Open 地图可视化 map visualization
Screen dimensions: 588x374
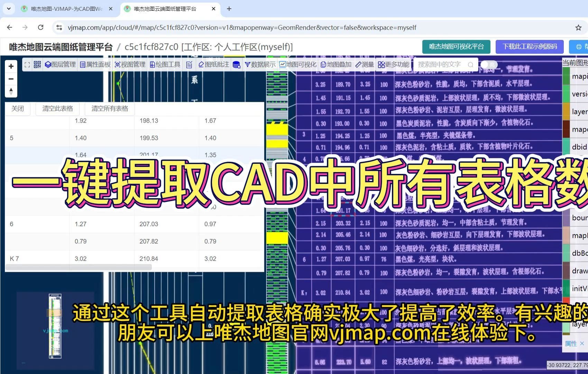point(298,64)
